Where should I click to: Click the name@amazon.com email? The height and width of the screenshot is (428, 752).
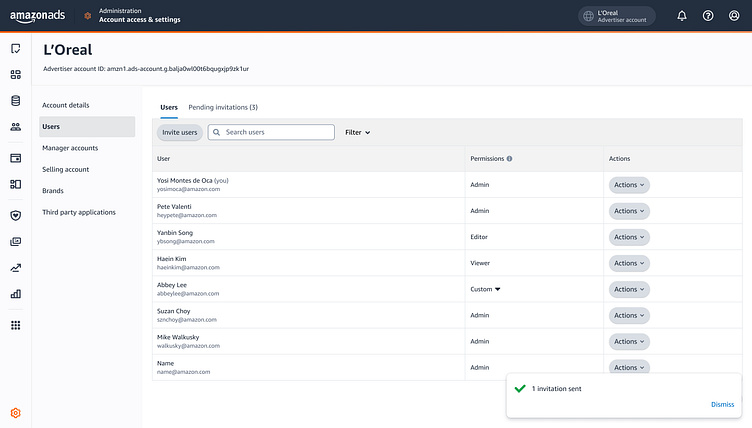pos(184,372)
